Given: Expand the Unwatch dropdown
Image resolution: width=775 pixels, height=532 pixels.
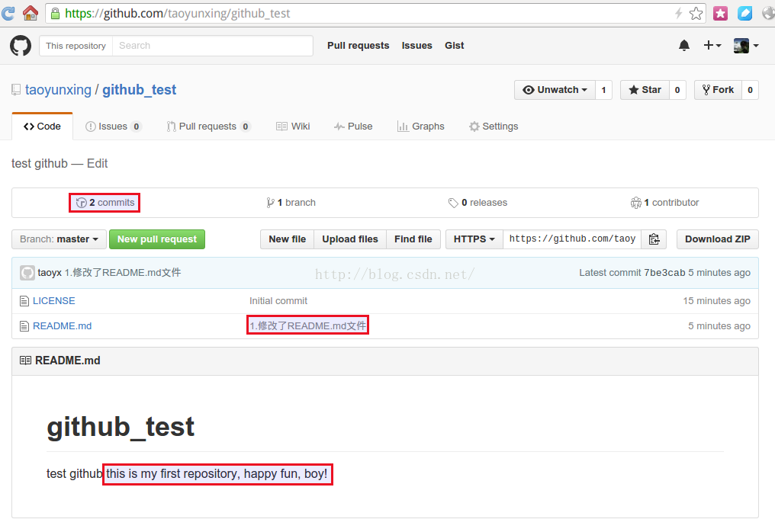Looking at the screenshot, I should pos(555,90).
